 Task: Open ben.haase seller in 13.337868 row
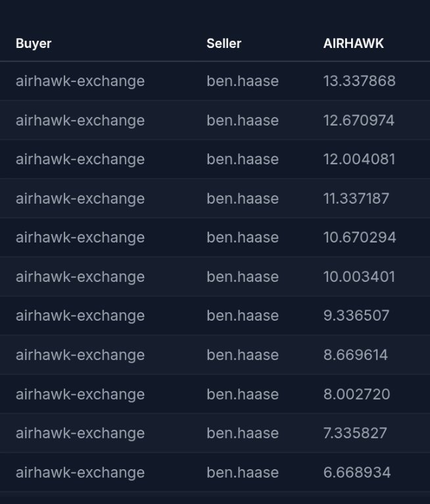point(243,81)
